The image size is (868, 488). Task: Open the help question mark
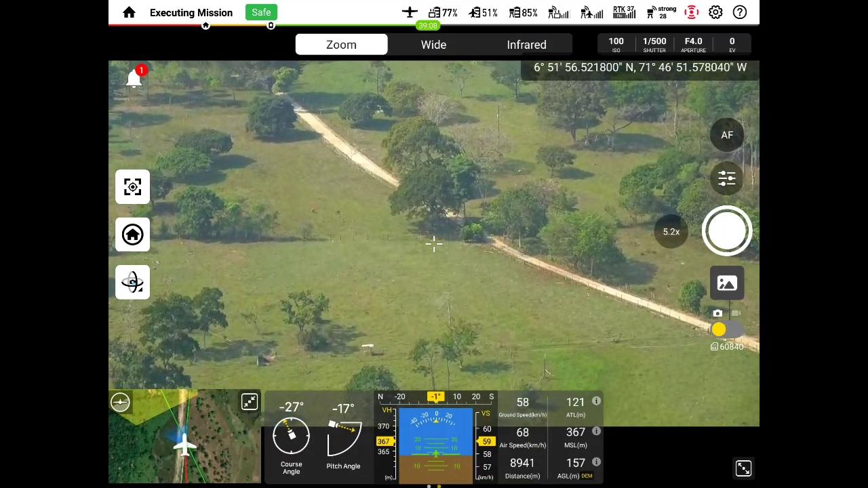[x=740, y=12]
